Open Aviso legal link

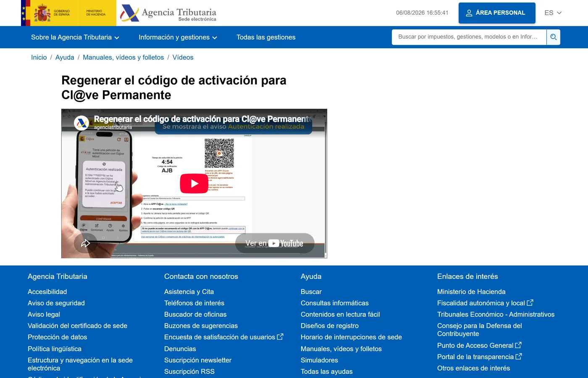pyautogui.click(x=44, y=314)
